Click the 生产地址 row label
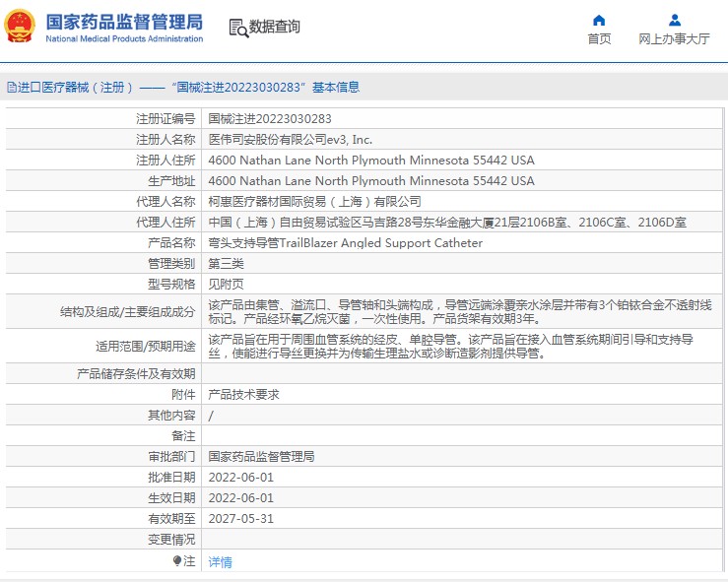Image resolution: width=728 pixels, height=582 pixels. coord(171,181)
